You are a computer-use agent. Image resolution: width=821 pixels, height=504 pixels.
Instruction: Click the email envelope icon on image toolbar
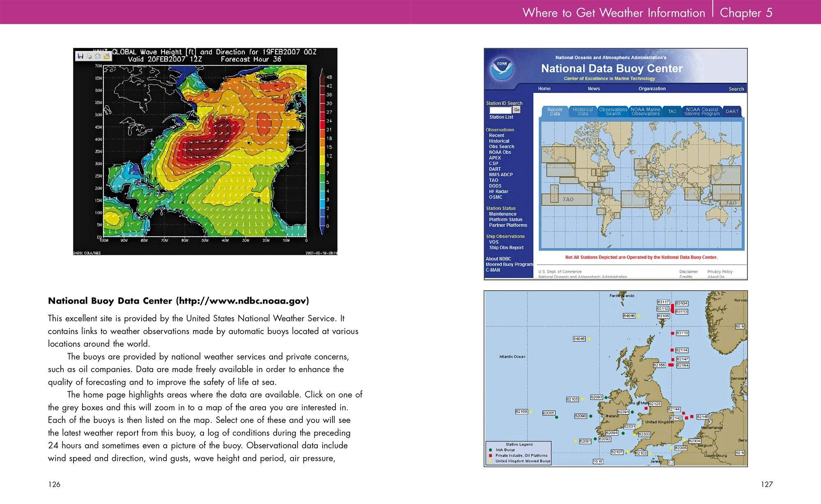click(x=98, y=56)
